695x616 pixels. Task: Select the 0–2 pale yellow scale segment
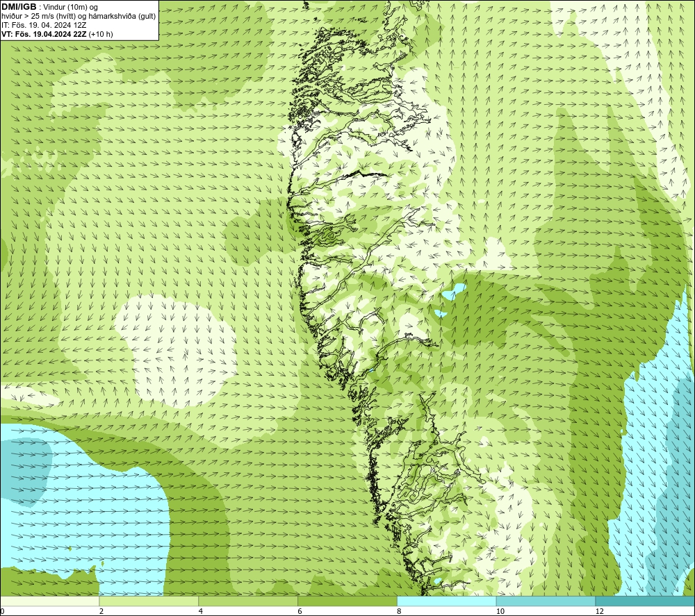49,601
